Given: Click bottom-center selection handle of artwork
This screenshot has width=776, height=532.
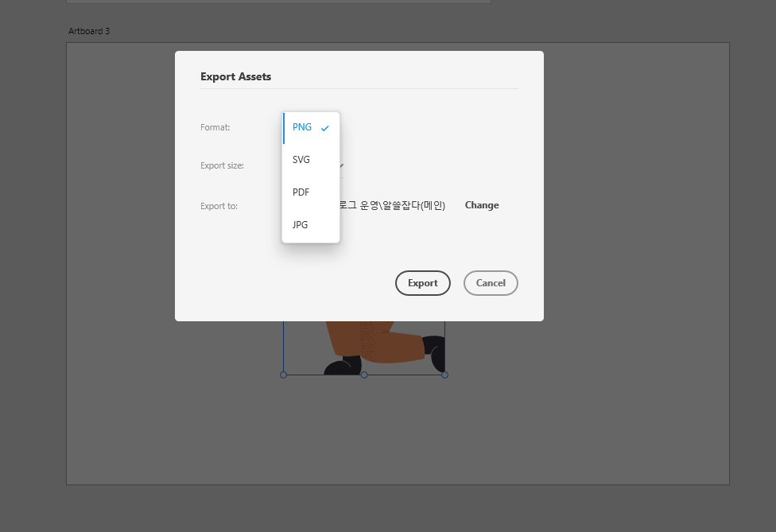Looking at the screenshot, I should click(364, 375).
